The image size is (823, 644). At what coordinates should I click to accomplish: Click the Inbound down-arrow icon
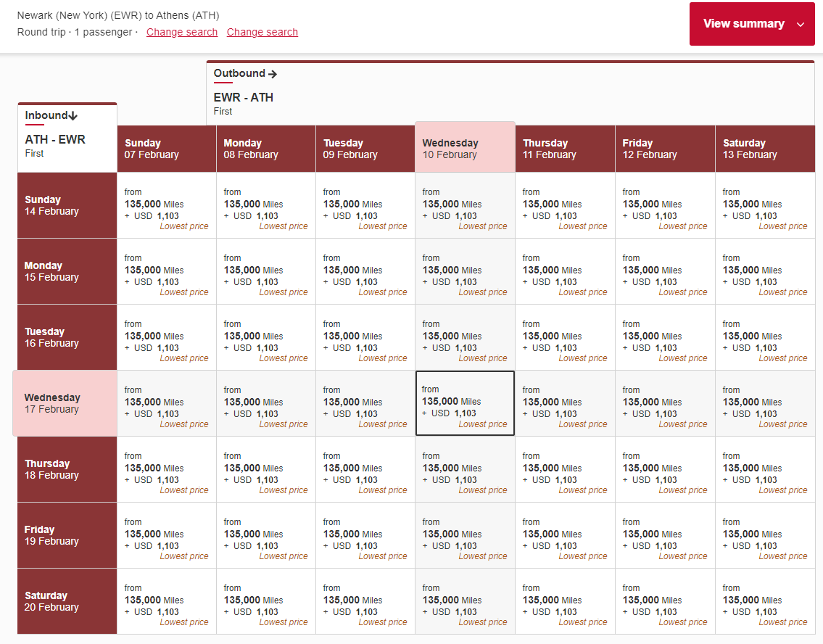[73, 116]
